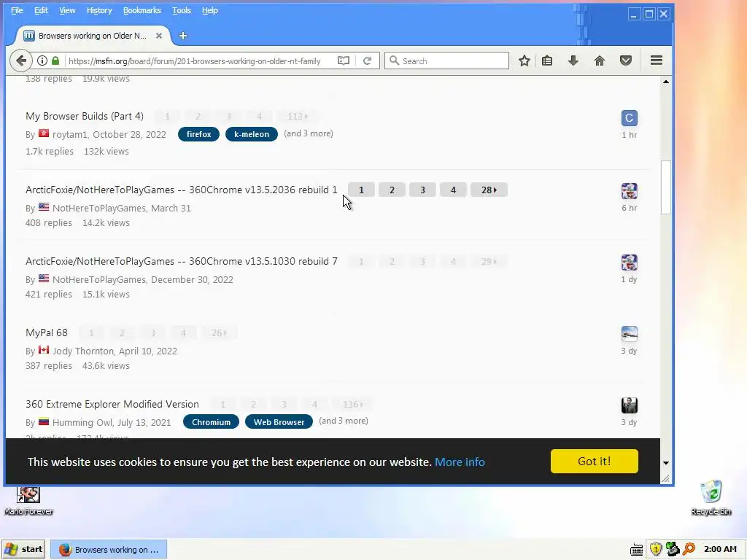This screenshot has height=560, width=747.
Task: Save to Pocket icon
Action: pos(625,61)
